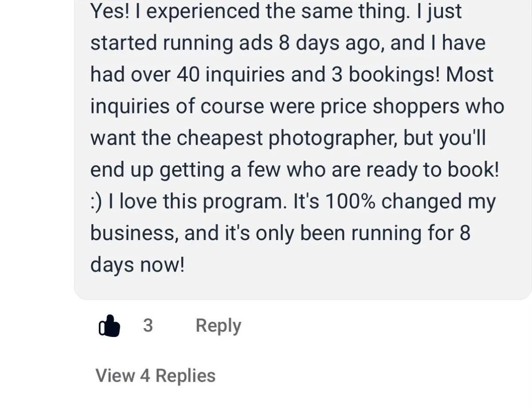Click the smiley ":)" in the comment
This screenshot has height=407, width=532.
pyautogui.click(x=96, y=202)
